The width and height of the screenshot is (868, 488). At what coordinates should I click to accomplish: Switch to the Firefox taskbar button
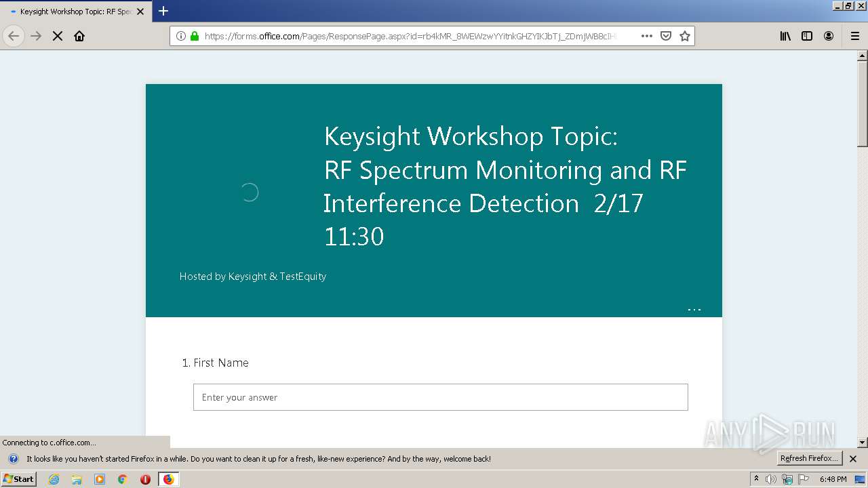point(168,479)
